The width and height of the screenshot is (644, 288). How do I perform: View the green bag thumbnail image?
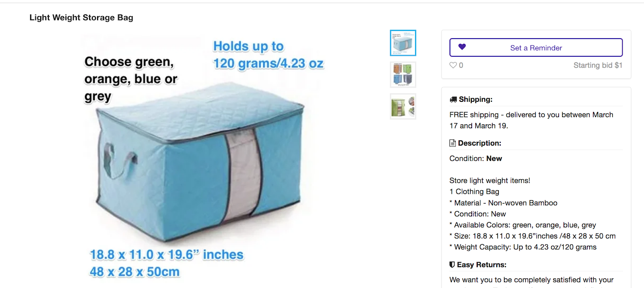[403, 107]
